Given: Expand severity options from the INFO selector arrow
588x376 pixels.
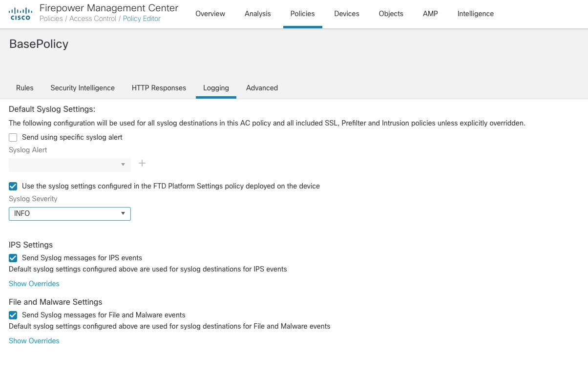Looking at the screenshot, I should point(123,213).
